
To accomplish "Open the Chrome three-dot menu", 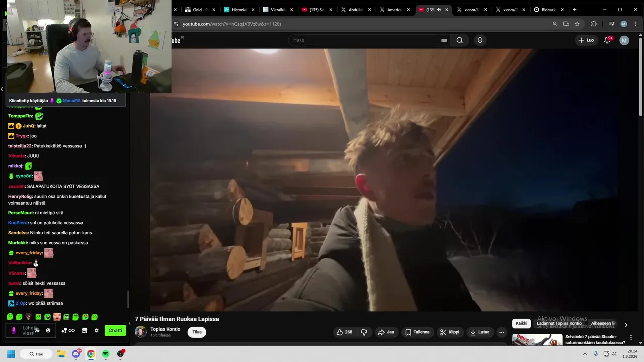I will click(635, 24).
